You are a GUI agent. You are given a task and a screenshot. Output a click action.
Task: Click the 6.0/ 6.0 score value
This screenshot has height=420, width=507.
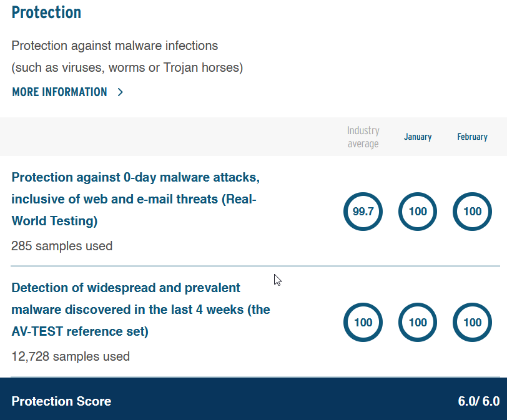tap(479, 401)
